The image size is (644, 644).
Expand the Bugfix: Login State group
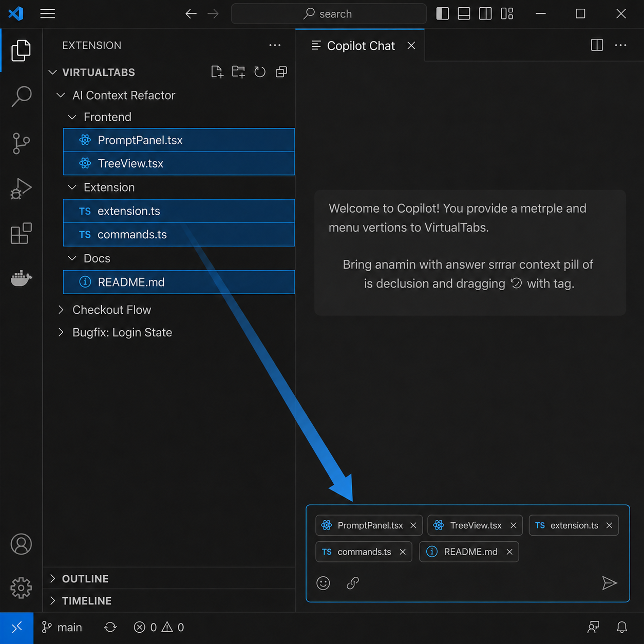(61, 332)
